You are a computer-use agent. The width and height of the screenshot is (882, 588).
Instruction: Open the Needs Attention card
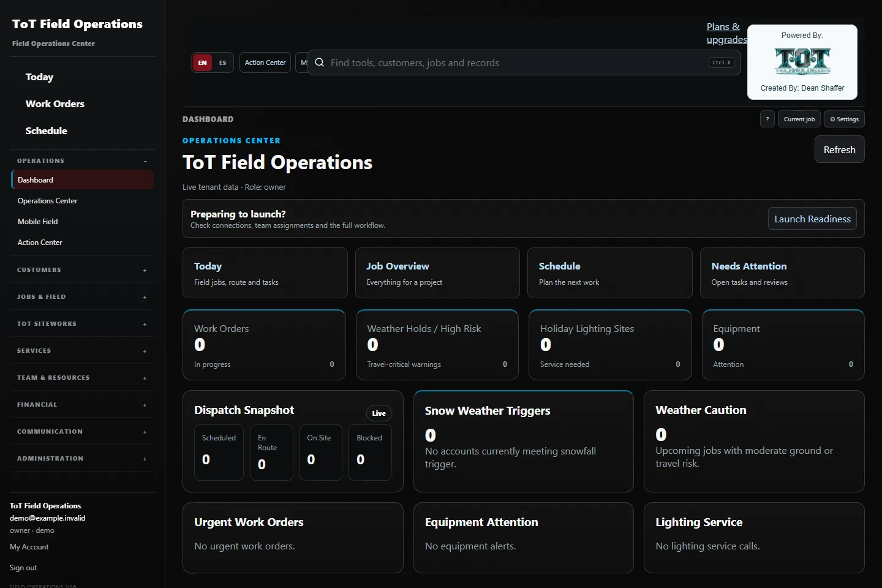tap(782, 273)
